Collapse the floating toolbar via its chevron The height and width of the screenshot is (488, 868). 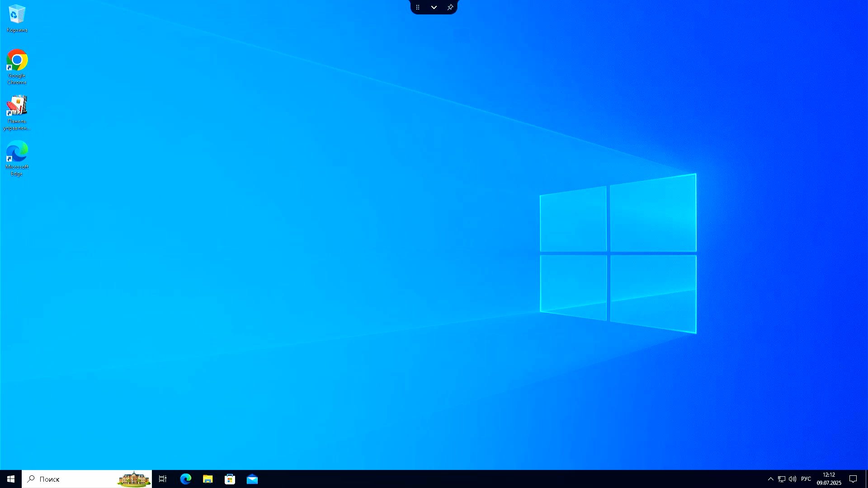click(434, 7)
